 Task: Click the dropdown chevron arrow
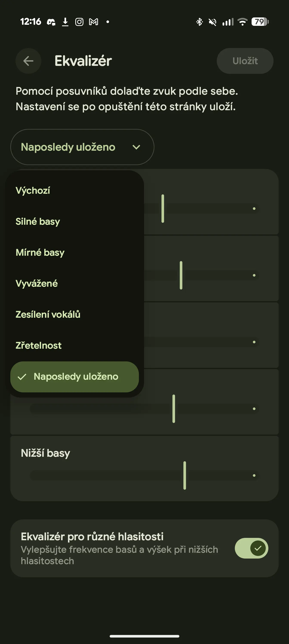[136, 147]
